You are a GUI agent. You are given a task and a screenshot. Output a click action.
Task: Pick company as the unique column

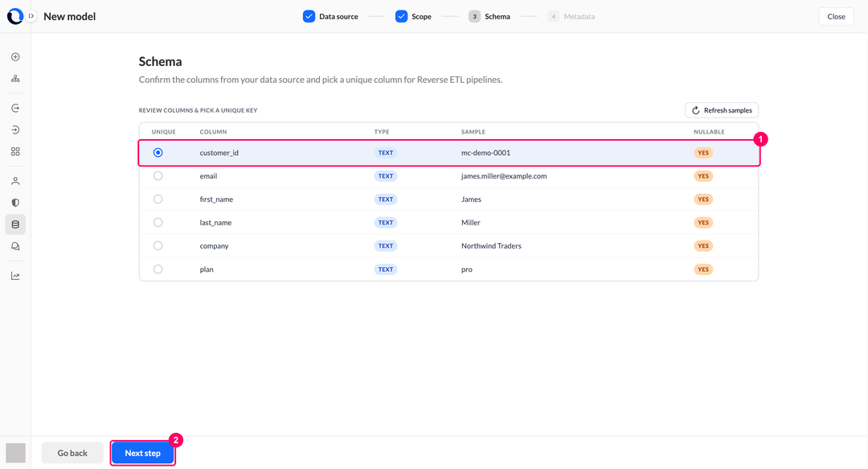[x=158, y=245]
